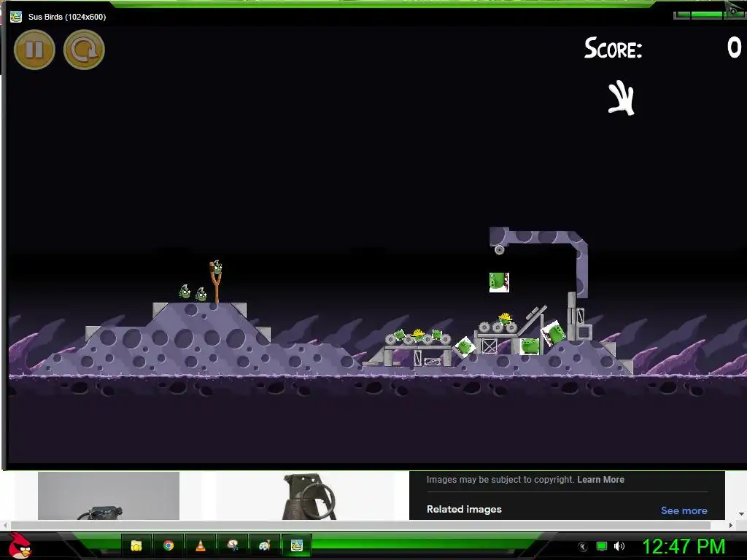The image size is (747, 560).
Task: Open See more related images link
Action: pos(684,510)
